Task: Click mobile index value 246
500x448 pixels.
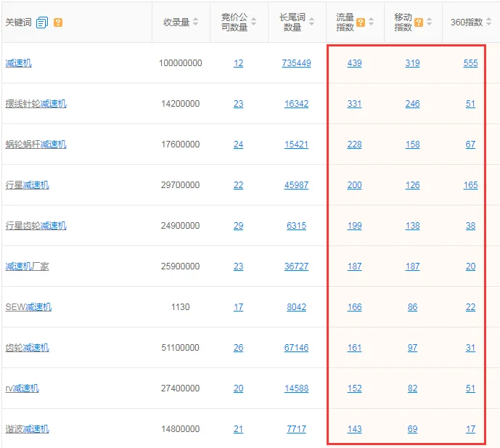Action: coord(412,103)
